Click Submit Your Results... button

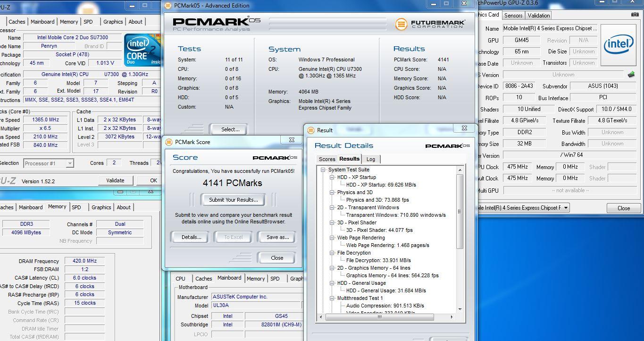pos(233,200)
